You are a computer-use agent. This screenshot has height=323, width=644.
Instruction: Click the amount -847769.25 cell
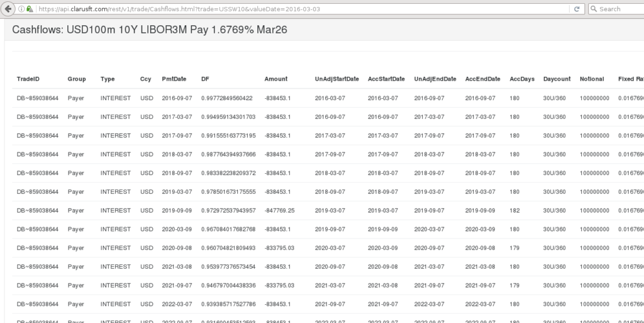[x=279, y=210]
